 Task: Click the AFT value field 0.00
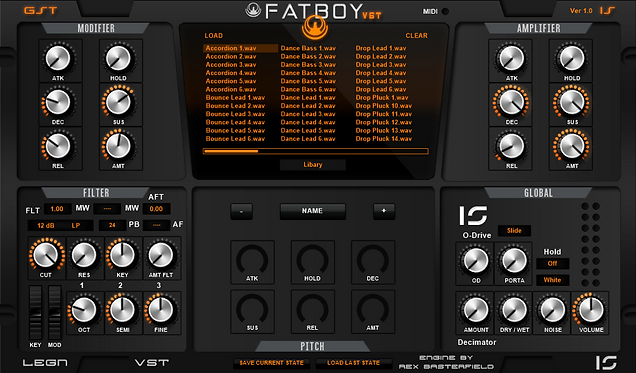point(156,209)
